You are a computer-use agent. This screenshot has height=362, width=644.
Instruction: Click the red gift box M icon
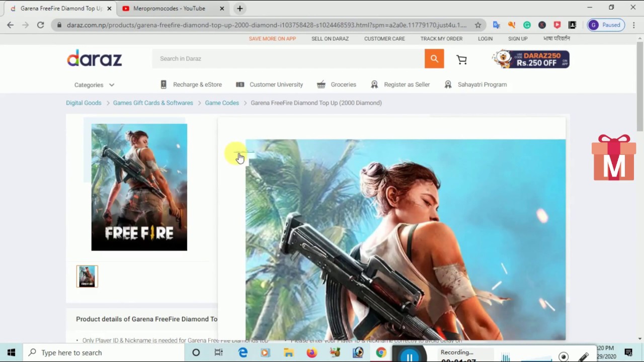(x=614, y=157)
